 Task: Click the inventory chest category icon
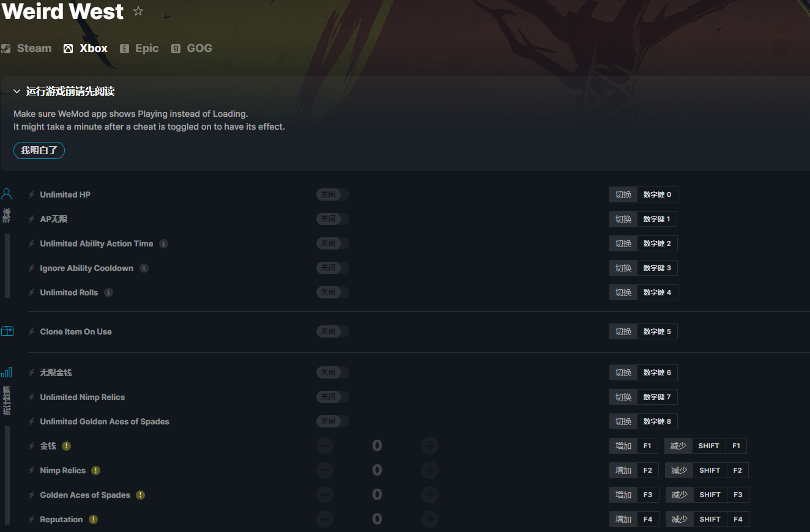pos(7,331)
